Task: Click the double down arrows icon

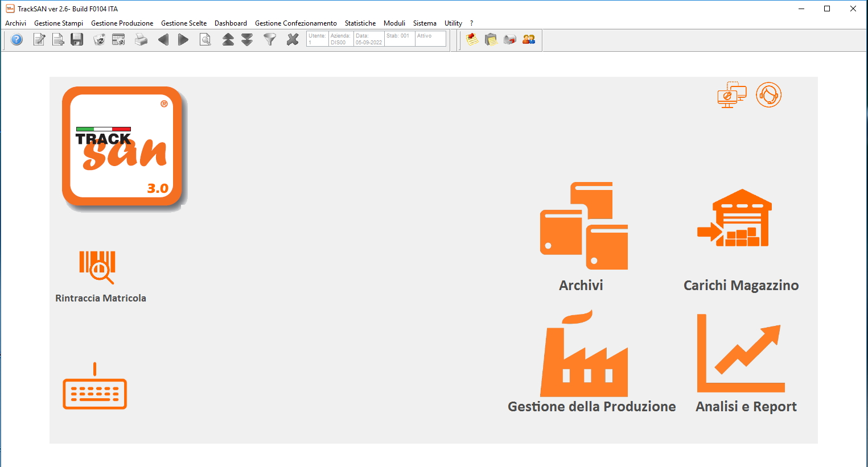Action: [x=247, y=39]
